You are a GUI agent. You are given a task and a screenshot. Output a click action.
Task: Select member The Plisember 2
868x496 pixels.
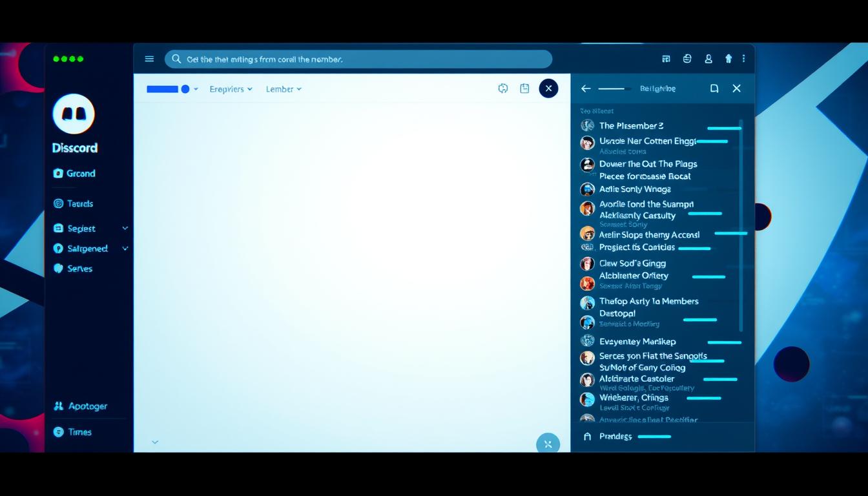[630, 126]
